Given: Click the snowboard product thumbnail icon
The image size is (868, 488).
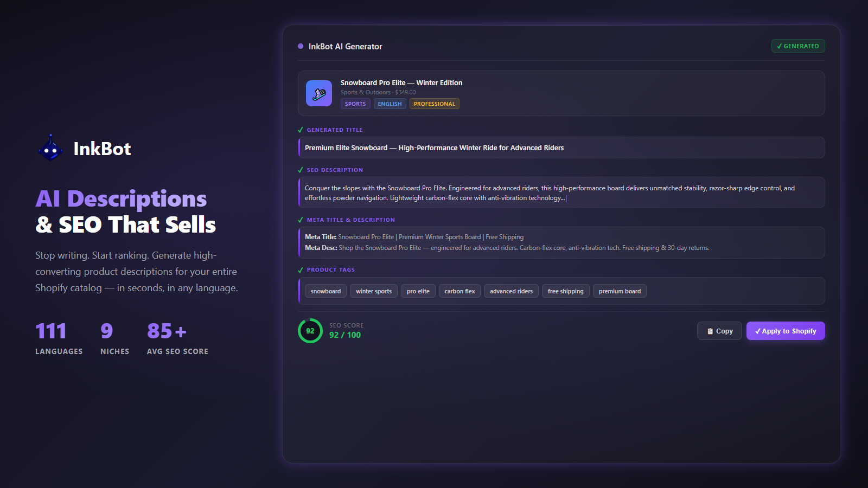Looking at the screenshot, I should click(319, 93).
